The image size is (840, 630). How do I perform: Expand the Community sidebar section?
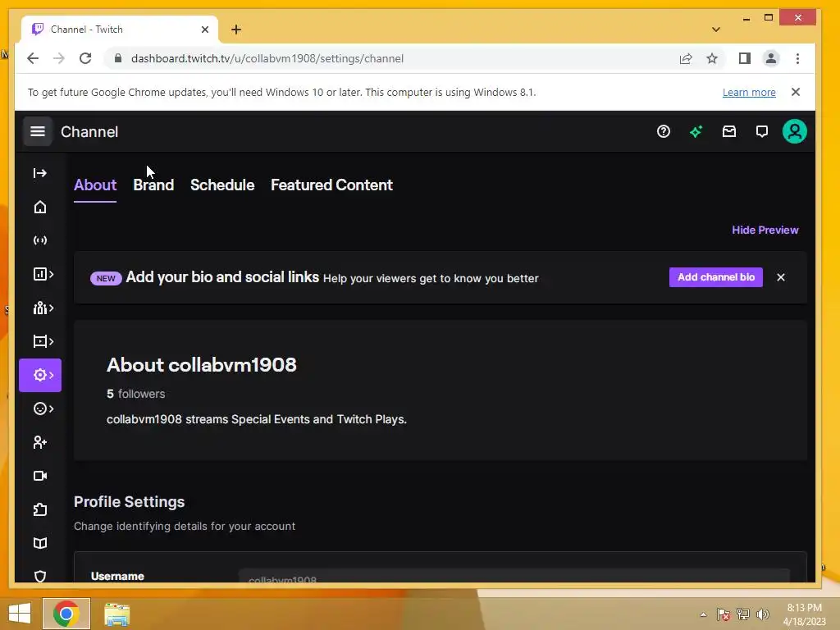(x=43, y=308)
